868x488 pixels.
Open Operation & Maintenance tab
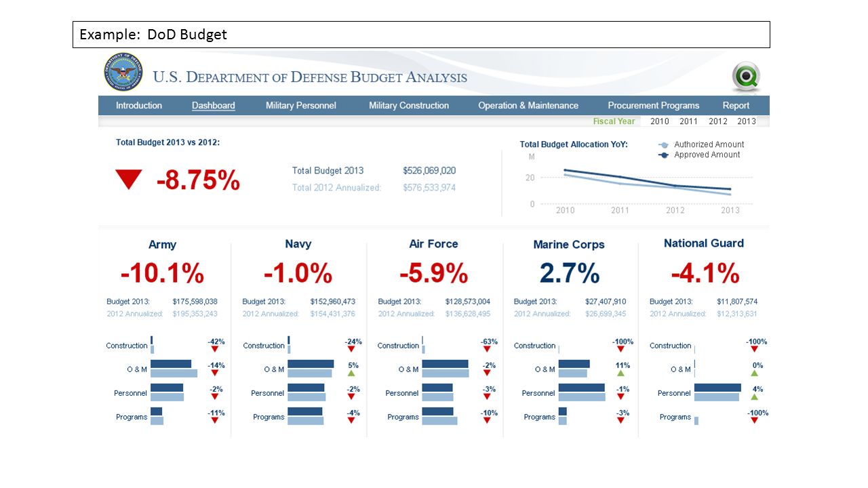(x=528, y=106)
